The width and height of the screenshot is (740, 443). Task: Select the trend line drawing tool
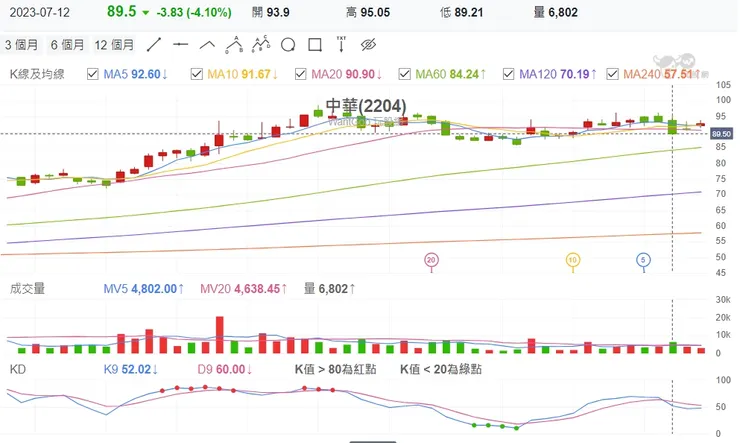[154, 45]
